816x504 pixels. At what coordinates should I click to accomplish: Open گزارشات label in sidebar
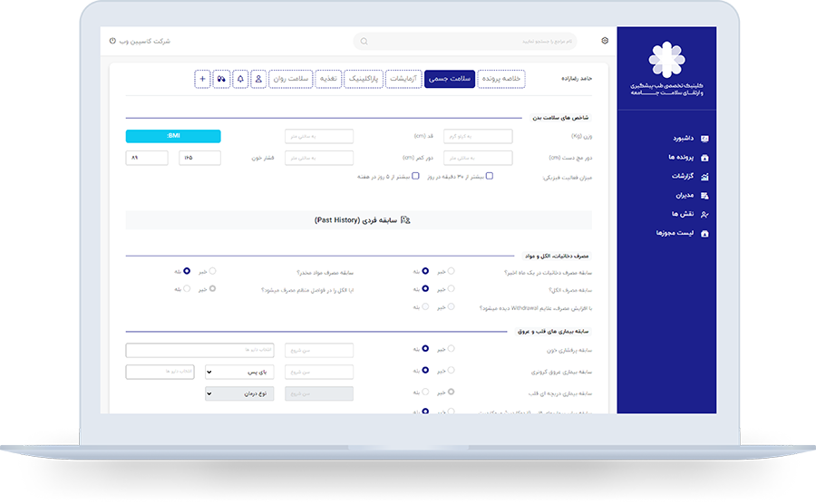pyautogui.click(x=682, y=177)
